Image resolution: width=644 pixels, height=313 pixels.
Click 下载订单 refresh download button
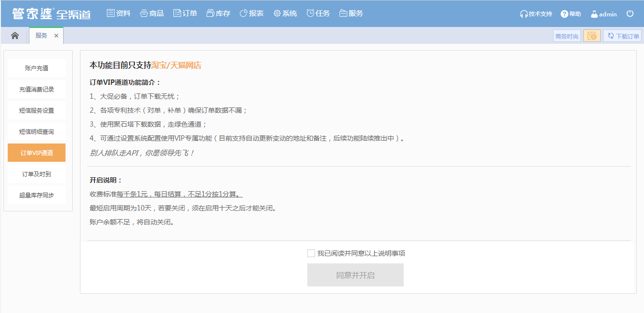pyautogui.click(x=622, y=36)
